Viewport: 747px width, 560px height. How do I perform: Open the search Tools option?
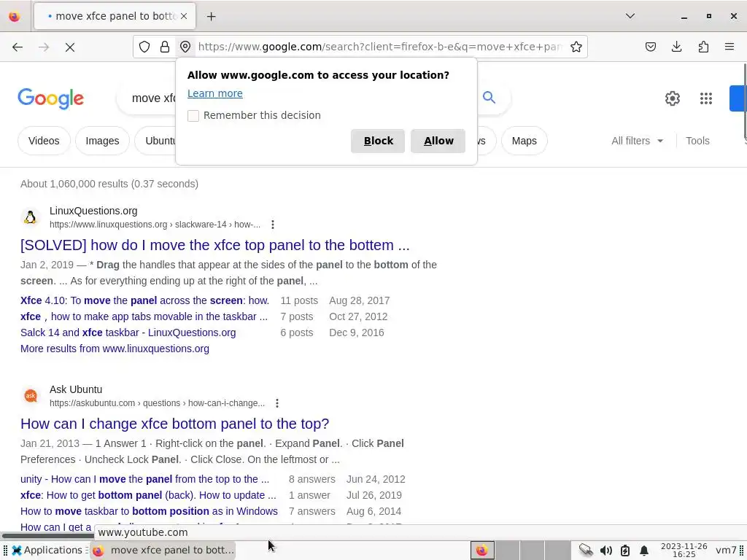(x=697, y=141)
